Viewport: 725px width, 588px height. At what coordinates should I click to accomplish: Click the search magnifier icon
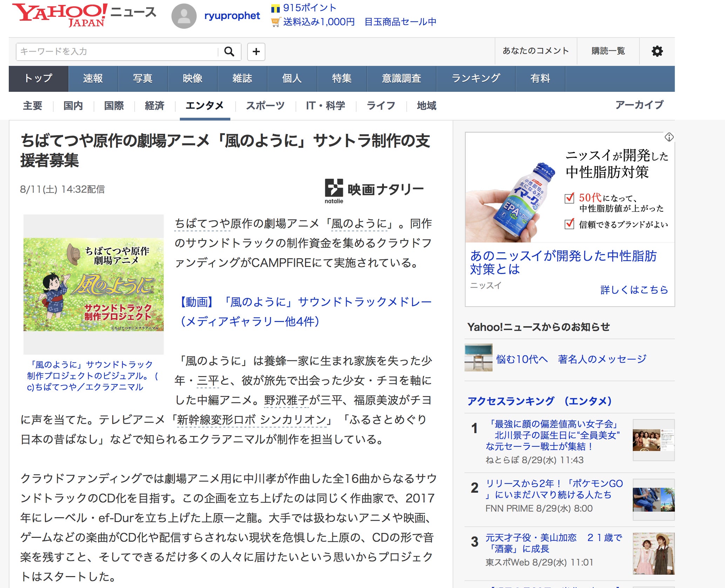229,52
